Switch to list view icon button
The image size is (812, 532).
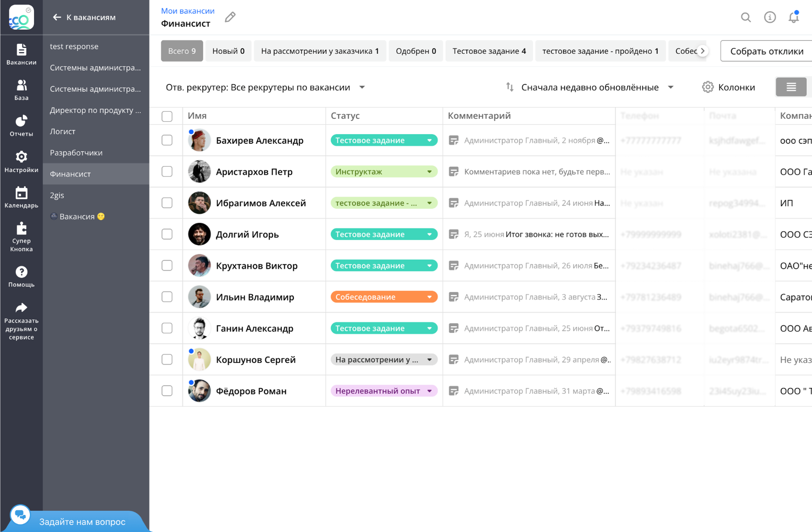(791, 87)
